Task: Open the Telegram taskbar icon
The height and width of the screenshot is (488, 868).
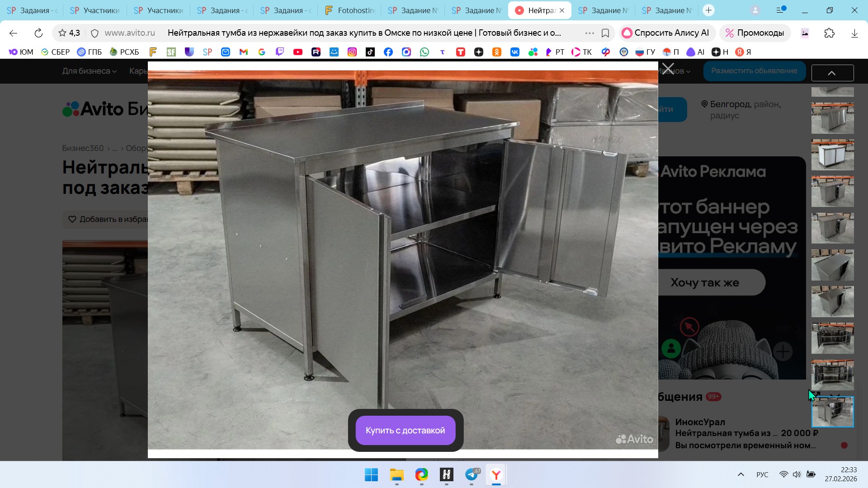Action: pyautogui.click(x=472, y=475)
